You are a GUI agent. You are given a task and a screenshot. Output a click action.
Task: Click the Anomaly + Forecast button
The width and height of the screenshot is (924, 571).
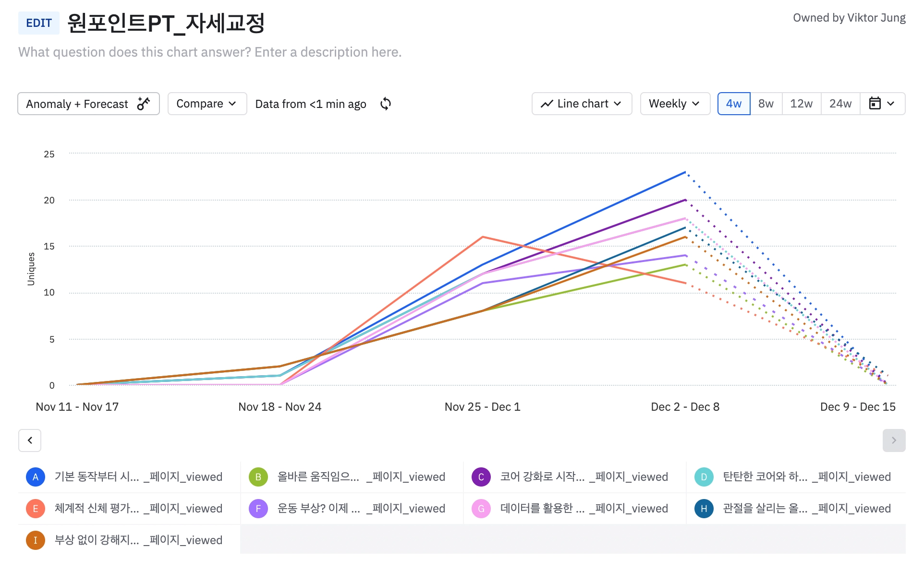(88, 104)
